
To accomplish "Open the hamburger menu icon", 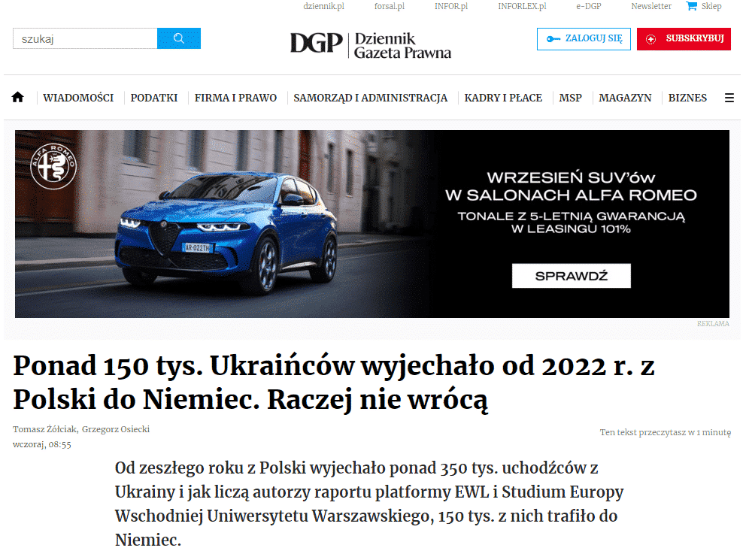I will point(729,98).
